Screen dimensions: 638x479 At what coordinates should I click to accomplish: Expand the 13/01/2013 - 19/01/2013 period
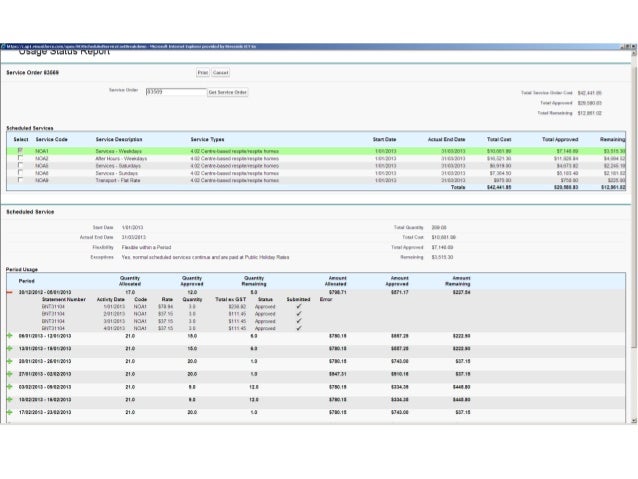(x=9, y=349)
